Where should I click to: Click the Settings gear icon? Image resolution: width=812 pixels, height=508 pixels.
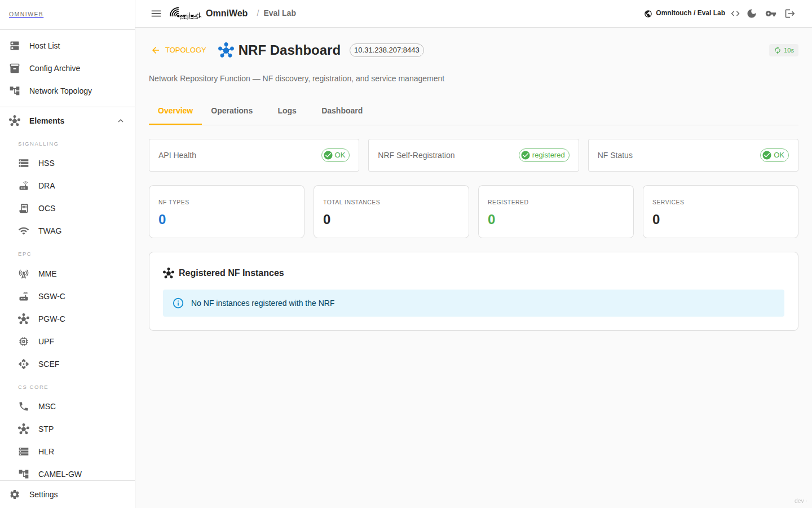pos(15,494)
